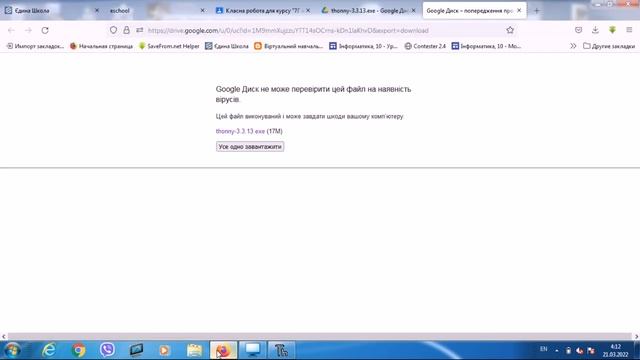Open the green SaveFrom extension icon
Screen dimensions: 640x360
coord(612,30)
